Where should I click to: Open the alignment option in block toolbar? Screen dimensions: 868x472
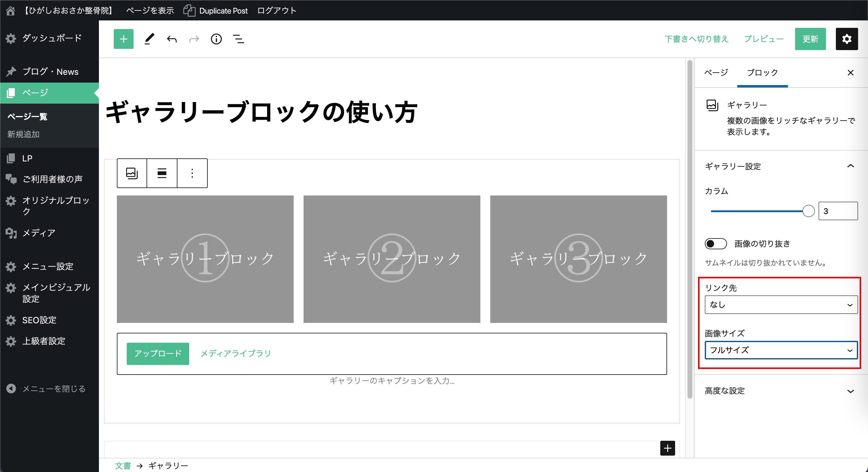(x=162, y=173)
